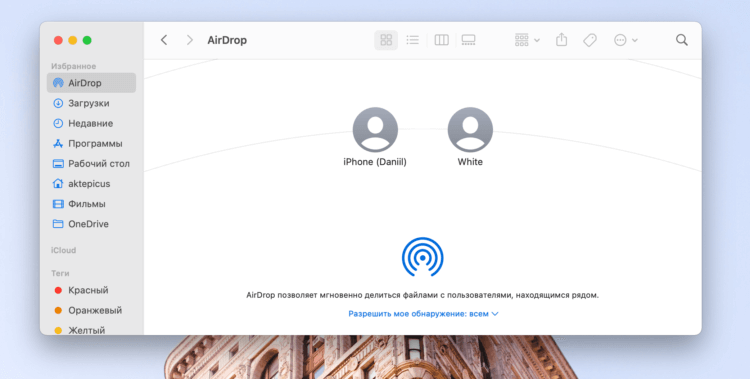Open Программы in the sidebar

coord(91,143)
